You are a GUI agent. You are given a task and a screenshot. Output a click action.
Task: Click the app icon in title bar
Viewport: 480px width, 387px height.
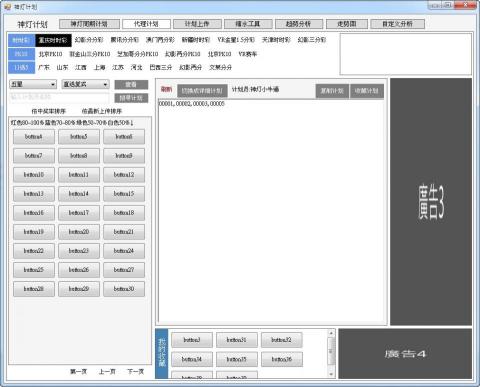point(7,7)
